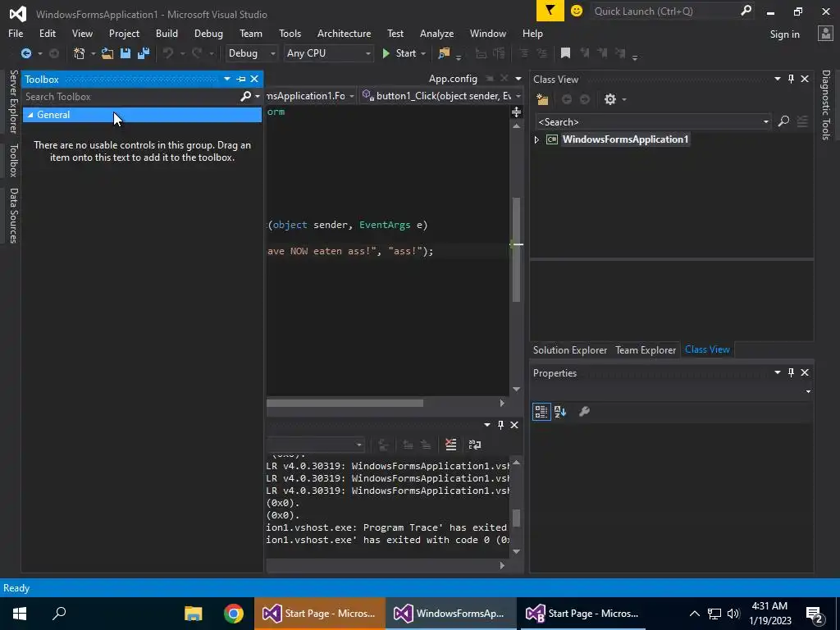840x630 pixels.
Task: Click the Navigate Backward arrow icon
Action: point(25,53)
